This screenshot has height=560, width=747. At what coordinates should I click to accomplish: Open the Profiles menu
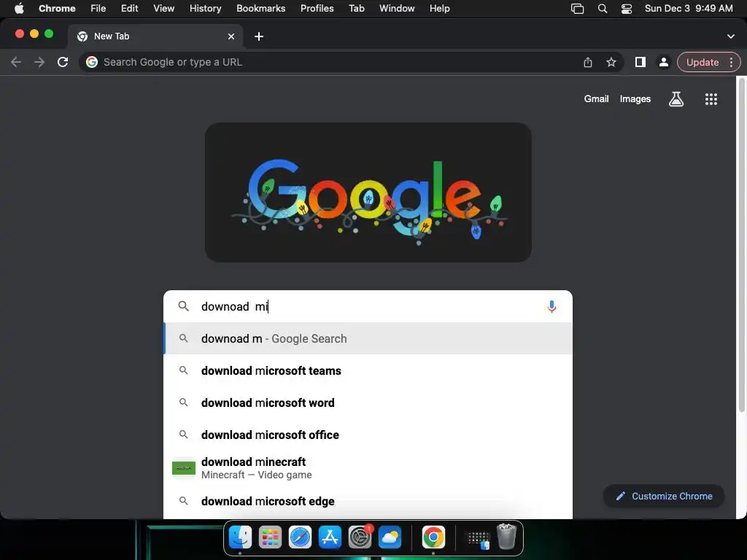(317, 8)
